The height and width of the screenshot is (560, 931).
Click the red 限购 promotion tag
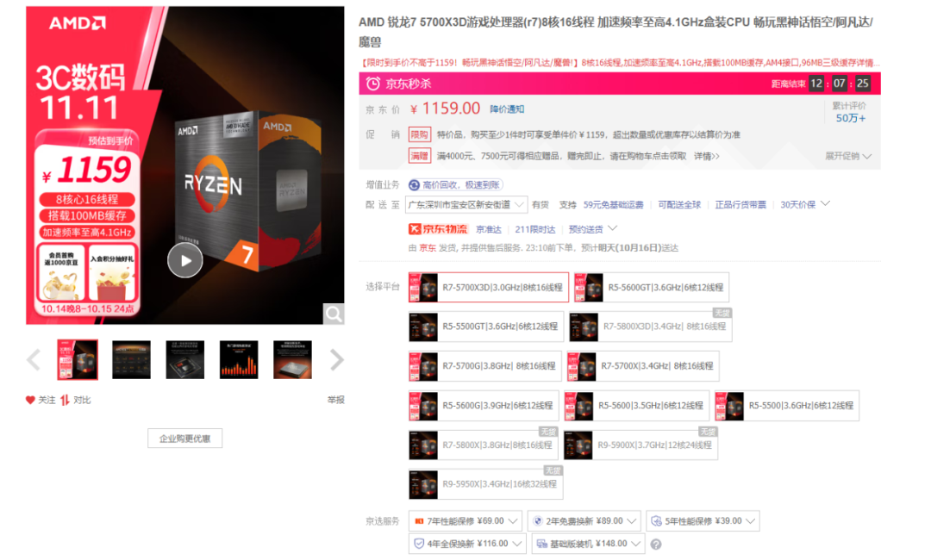coord(419,134)
